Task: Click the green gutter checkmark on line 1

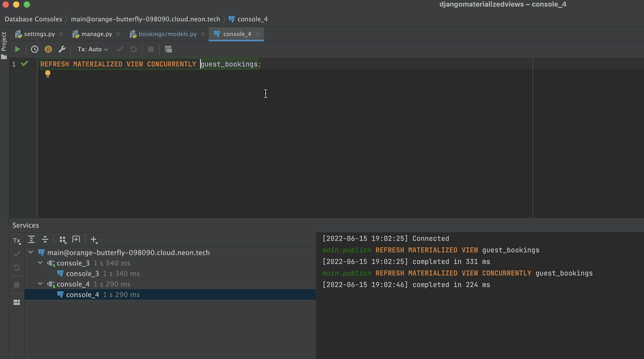Action: tap(24, 64)
